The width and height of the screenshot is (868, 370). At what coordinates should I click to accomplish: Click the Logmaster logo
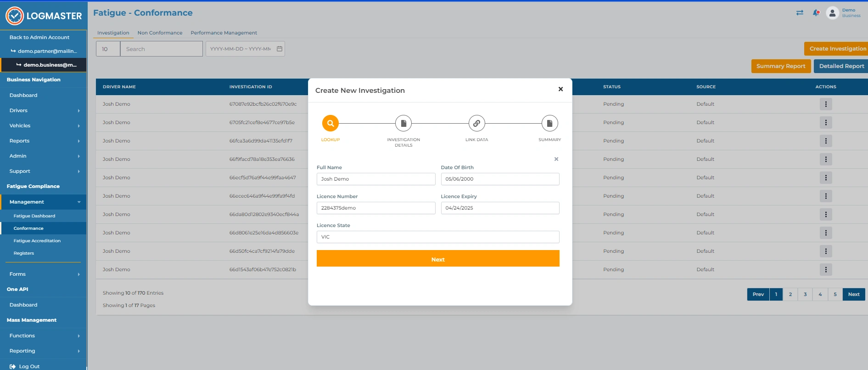tap(44, 16)
